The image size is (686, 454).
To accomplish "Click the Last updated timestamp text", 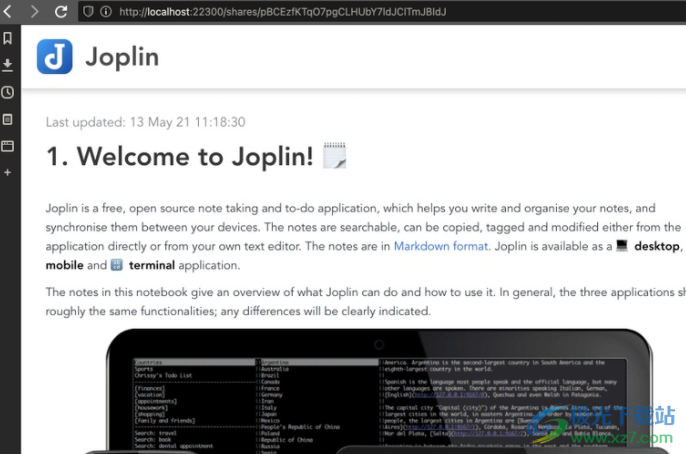I will click(x=145, y=122).
